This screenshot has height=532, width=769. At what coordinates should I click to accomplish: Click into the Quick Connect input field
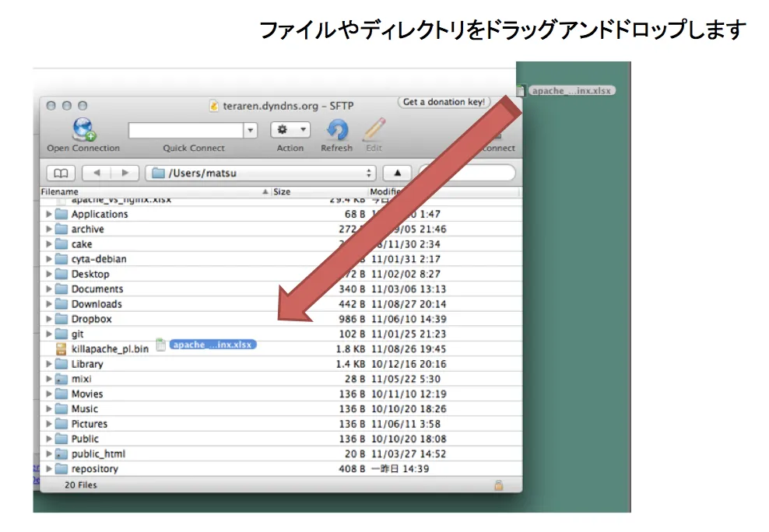pyautogui.click(x=185, y=131)
